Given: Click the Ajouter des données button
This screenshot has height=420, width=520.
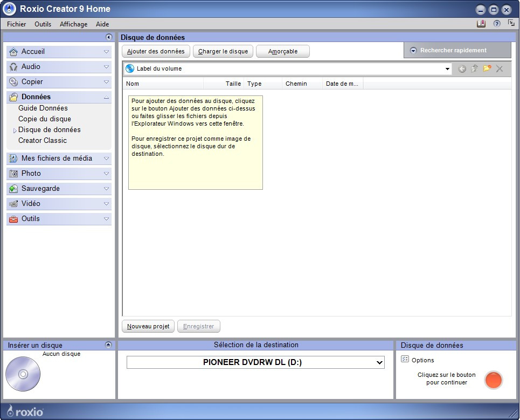Looking at the screenshot, I should pyautogui.click(x=156, y=51).
